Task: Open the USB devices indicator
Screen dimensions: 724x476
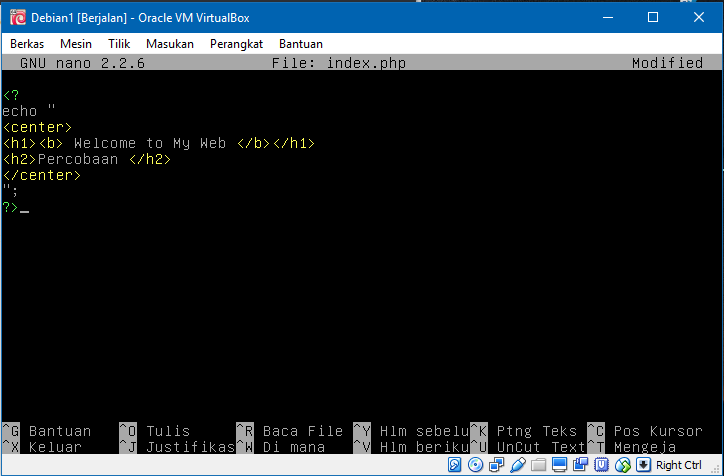Action: tap(518, 464)
